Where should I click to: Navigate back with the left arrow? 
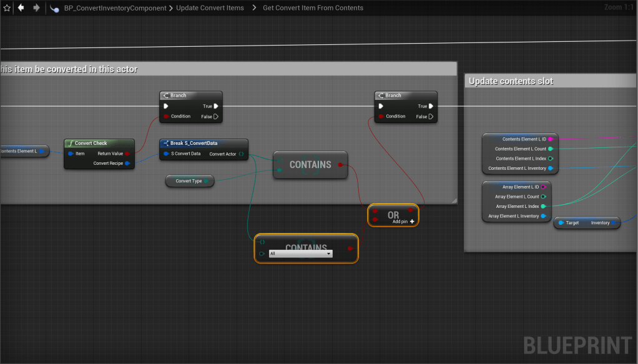coord(21,8)
